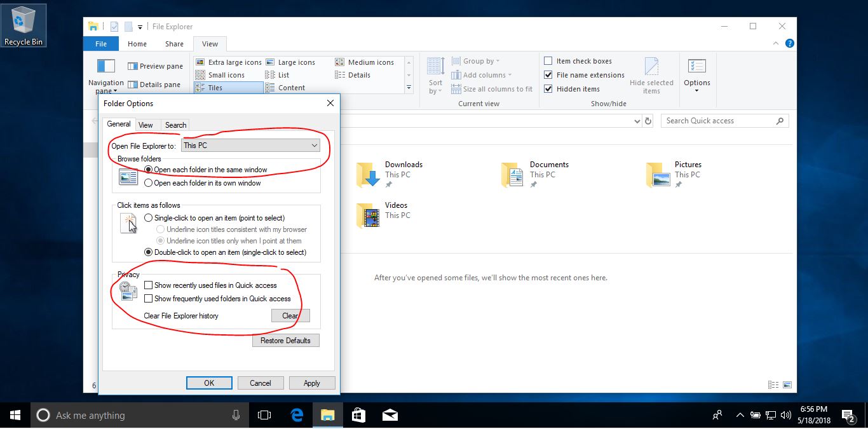Toggle the Preview pane button

155,66
